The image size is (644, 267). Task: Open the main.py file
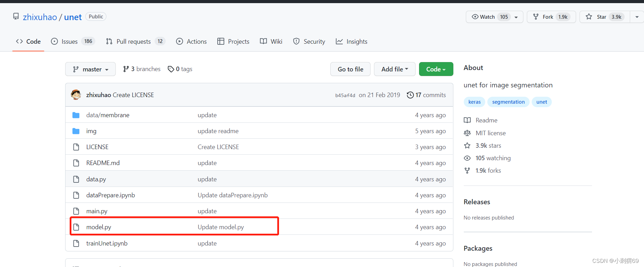tap(97, 211)
